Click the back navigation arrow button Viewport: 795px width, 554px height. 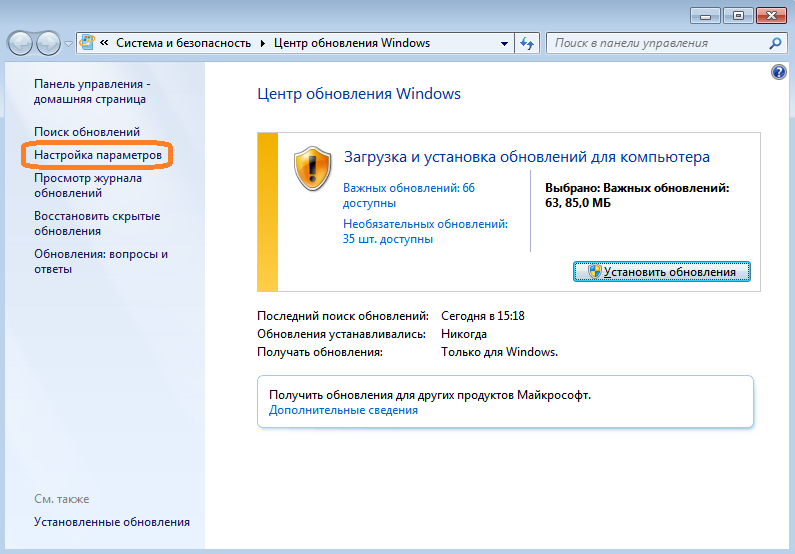(20, 43)
